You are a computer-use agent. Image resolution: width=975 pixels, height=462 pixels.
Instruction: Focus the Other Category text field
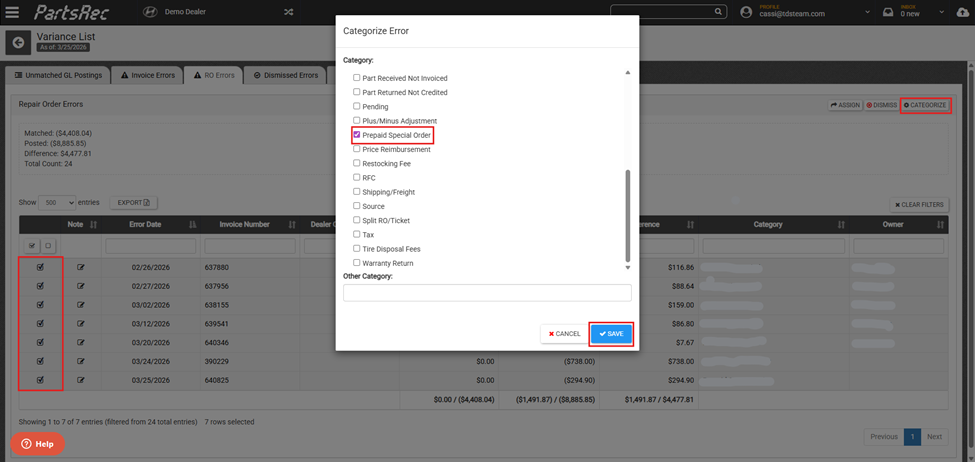click(x=487, y=293)
